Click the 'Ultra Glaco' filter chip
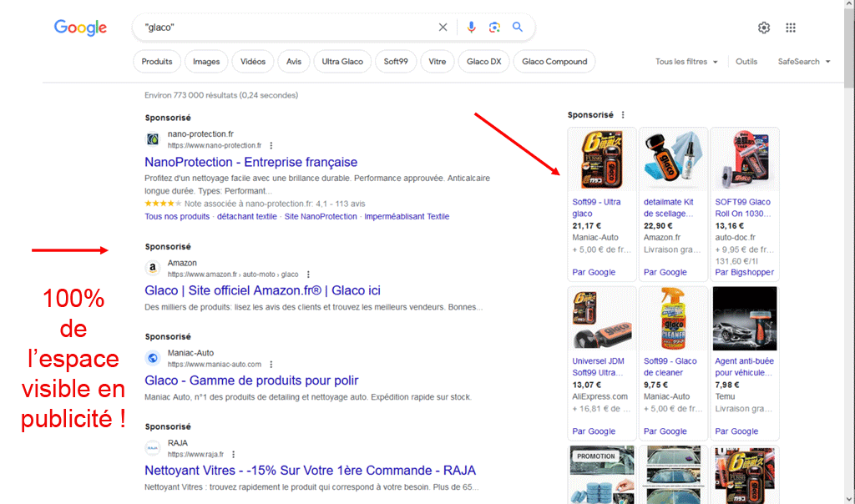Screen dimensions: 855x504 pyautogui.click(x=342, y=61)
